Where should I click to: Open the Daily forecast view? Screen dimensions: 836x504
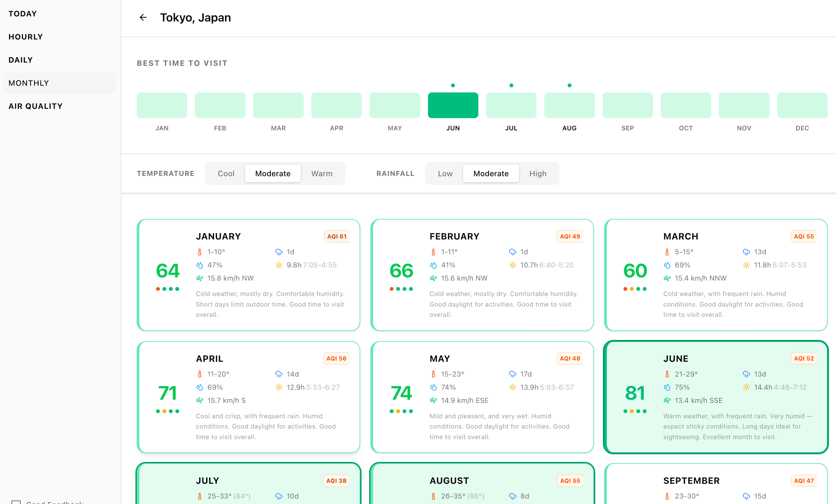coord(21,60)
